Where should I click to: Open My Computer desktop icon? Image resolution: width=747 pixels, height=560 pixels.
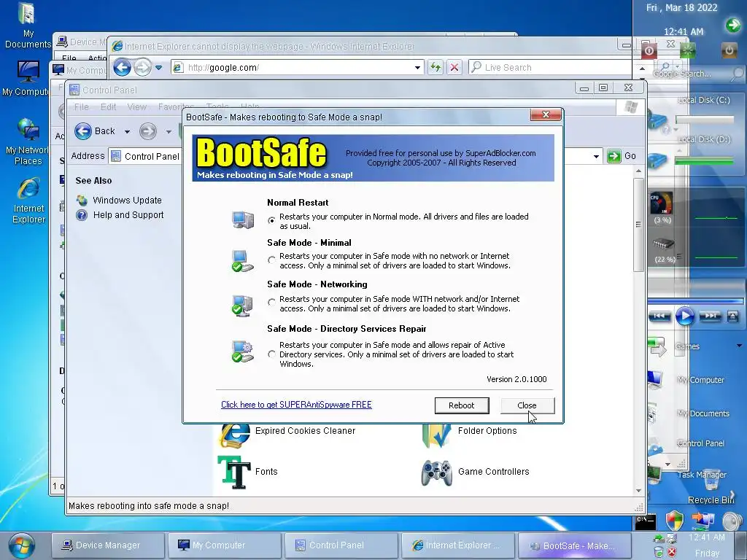pos(26,79)
